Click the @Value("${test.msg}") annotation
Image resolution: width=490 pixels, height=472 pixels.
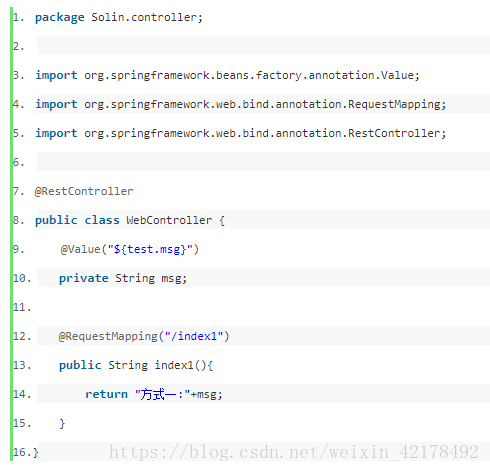(x=130, y=249)
